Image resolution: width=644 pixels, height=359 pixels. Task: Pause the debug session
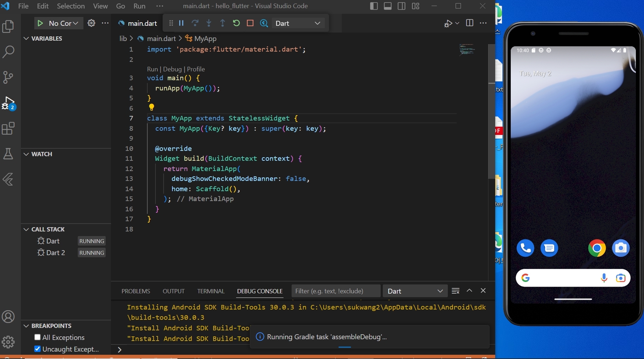pyautogui.click(x=181, y=23)
